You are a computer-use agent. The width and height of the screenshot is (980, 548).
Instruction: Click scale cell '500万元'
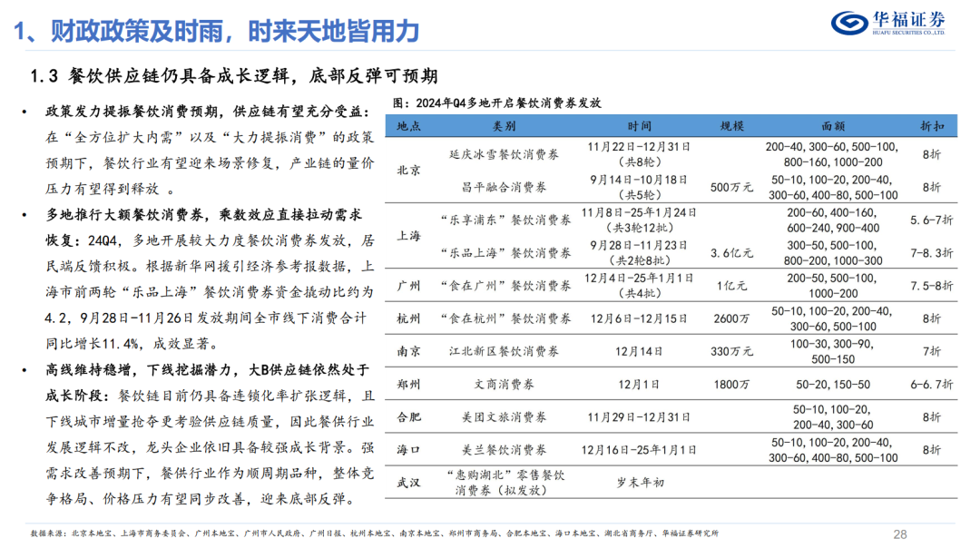(x=732, y=187)
